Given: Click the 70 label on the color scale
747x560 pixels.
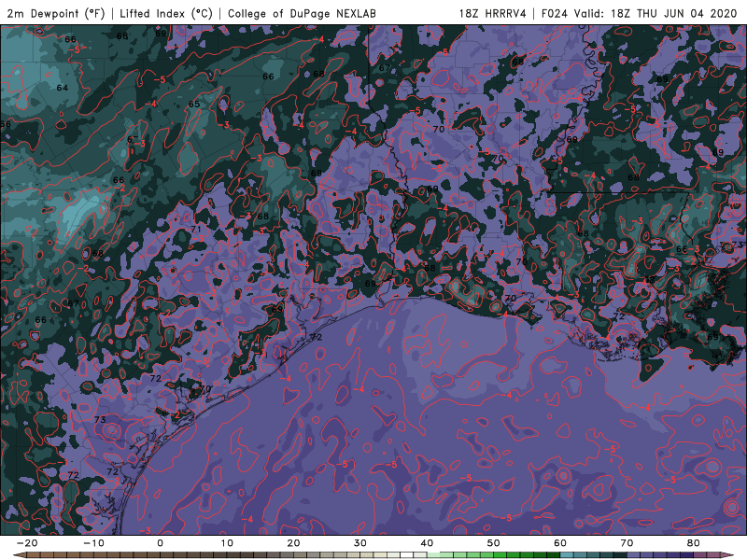Looking at the screenshot, I should tap(627, 543).
